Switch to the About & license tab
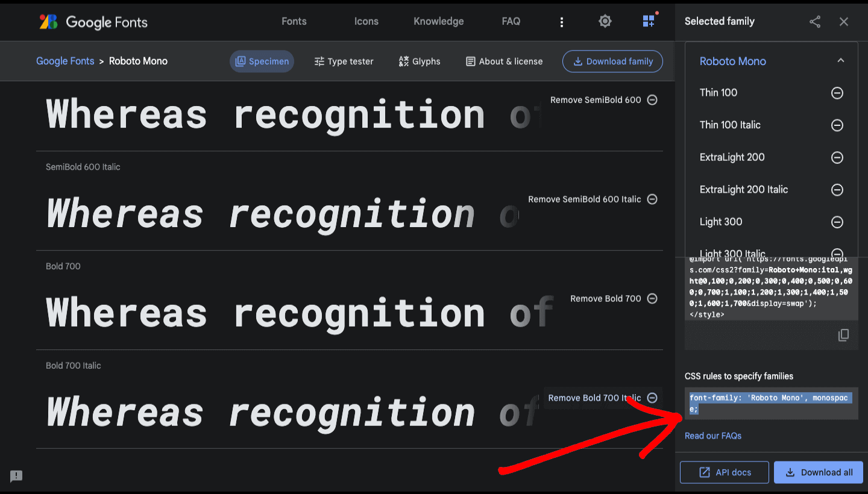The height and width of the screenshot is (494, 868). pos(504,61)
